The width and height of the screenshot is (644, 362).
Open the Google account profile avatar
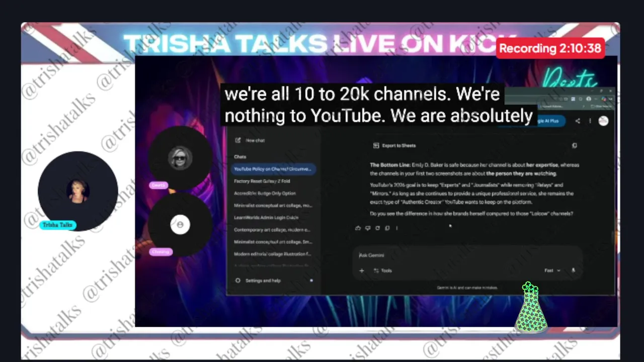[x=603, y=121]
